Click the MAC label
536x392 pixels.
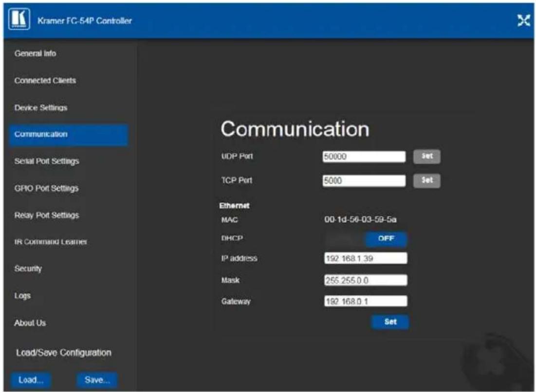pyautogui.click(x=229, y=219)
